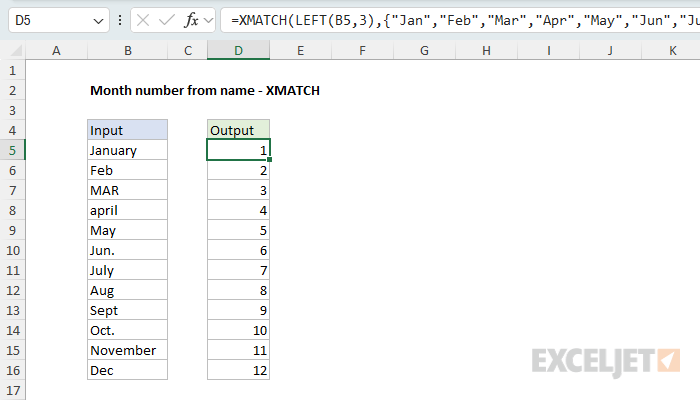Select cell containing Aug
This screenshot has width=700, height=400.
coord(128,291)
